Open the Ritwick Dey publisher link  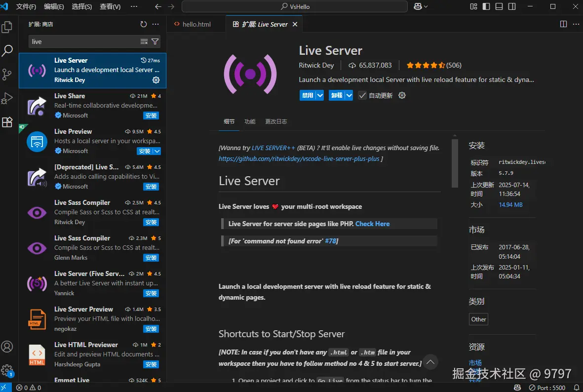[316, 66]
